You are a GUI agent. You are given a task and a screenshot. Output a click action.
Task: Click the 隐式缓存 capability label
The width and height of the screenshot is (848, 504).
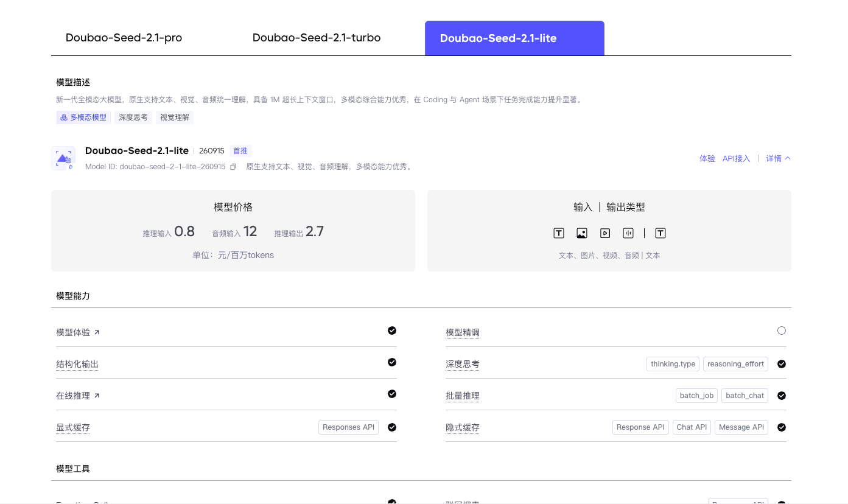point(463,427)
